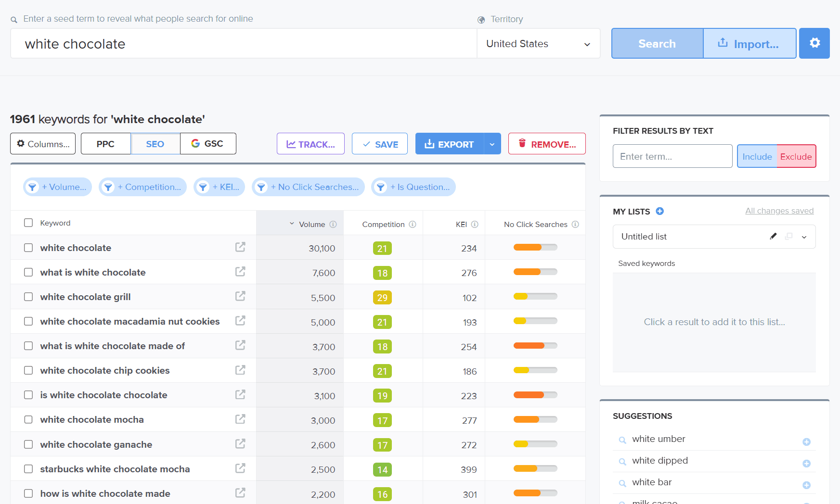Image resolution: width=840 pixels, height=504 pixels.
Task: Open external link for 'is white chocolate chocolate'
Action: click(x=240, y=394)
